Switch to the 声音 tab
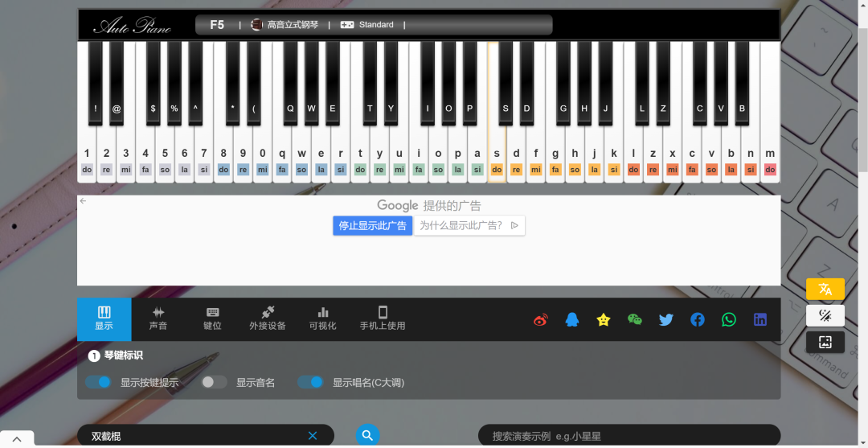This screenshot has width=868, height=448. (x=158, y=319)
